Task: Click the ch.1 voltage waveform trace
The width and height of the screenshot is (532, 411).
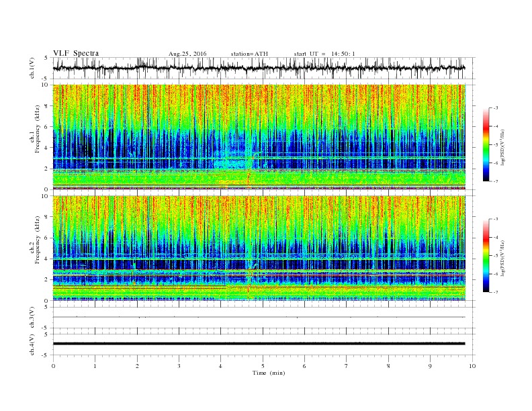Action: click(x=259, y=68)
